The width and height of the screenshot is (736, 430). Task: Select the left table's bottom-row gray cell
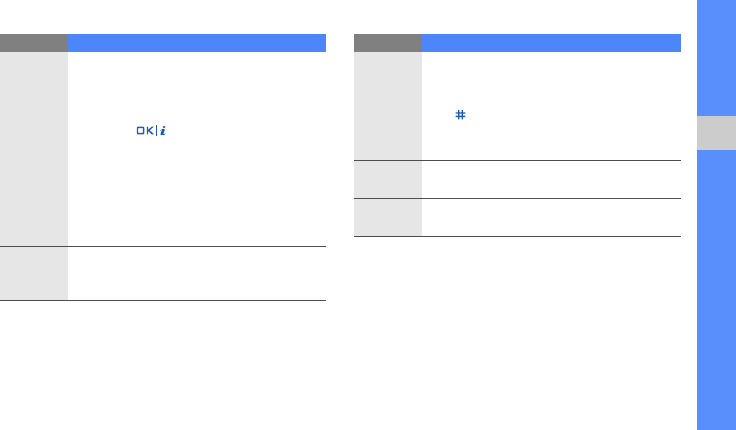pos(34,273)
